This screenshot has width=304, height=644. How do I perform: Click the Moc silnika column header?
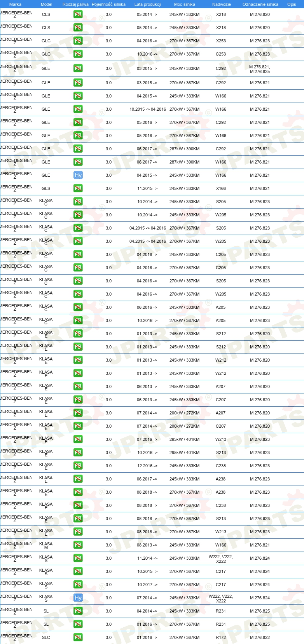pyautogui.click(x=185, y=4)
